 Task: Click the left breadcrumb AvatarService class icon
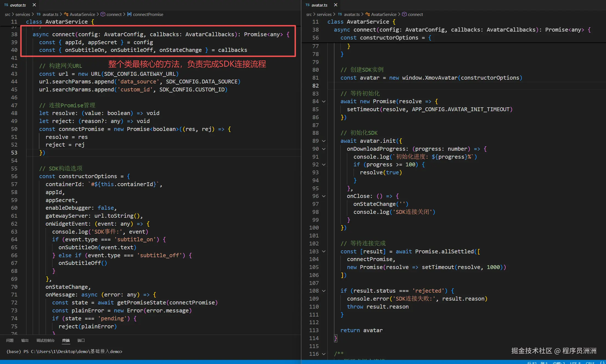coord(66,14)
